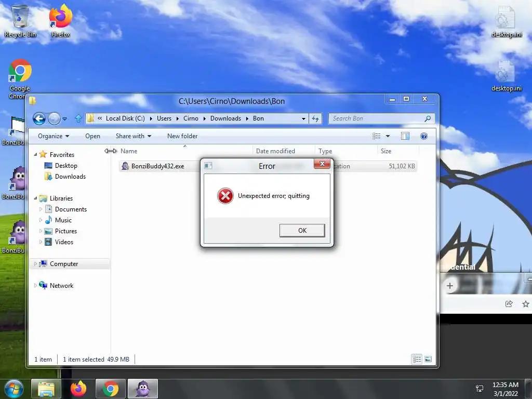Viewport: 532px width, 399px height.
Task: Expand the Music library
Action: pos(41,220)
